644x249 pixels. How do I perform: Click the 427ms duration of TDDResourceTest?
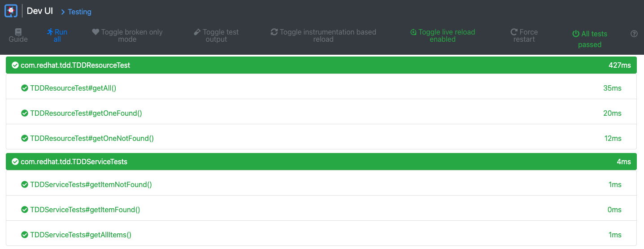(x=620, y=65)
